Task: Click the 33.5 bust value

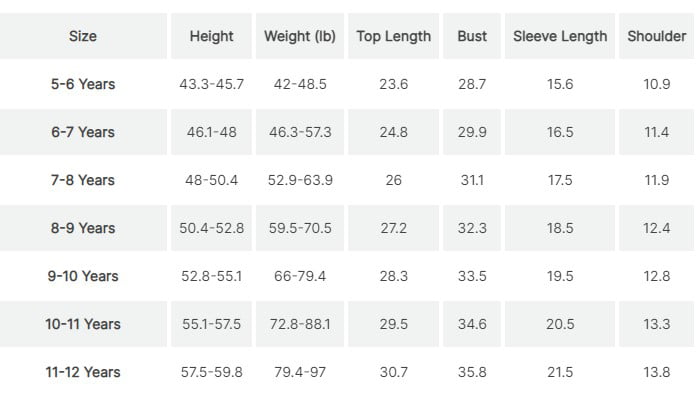Action: coord(472,276)
